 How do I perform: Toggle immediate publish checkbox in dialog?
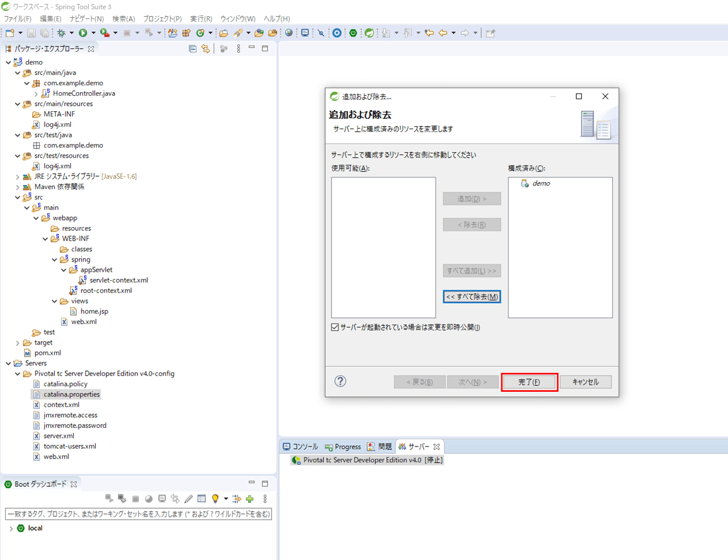pyautogui.click(x=335, y=327)
